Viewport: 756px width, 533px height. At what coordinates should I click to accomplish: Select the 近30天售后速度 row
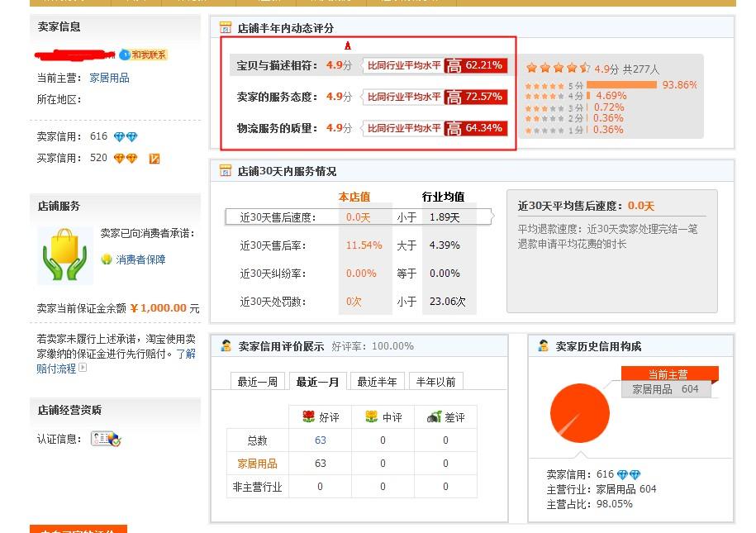click(359, 217)
